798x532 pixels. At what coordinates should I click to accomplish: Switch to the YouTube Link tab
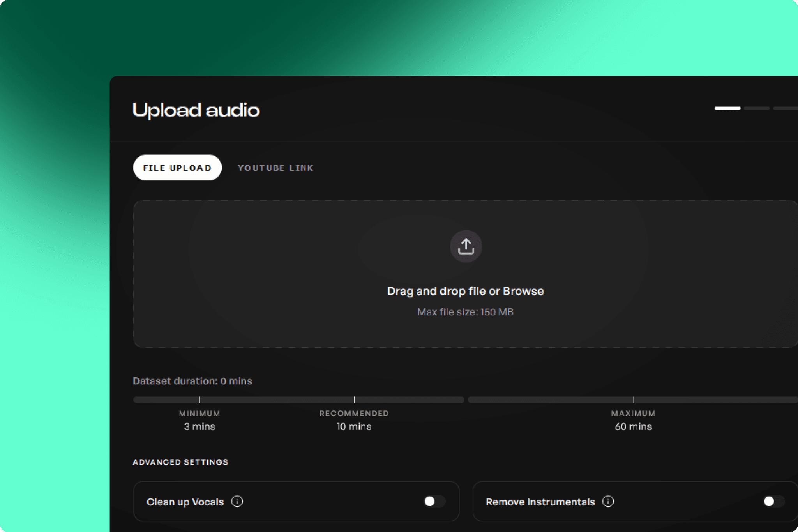(275, 168)
